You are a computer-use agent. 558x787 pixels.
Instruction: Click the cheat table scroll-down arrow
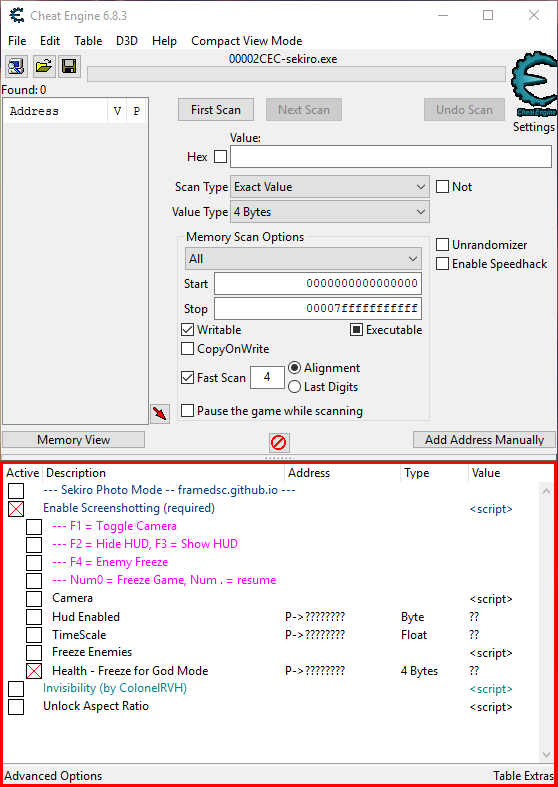(546, 754)
